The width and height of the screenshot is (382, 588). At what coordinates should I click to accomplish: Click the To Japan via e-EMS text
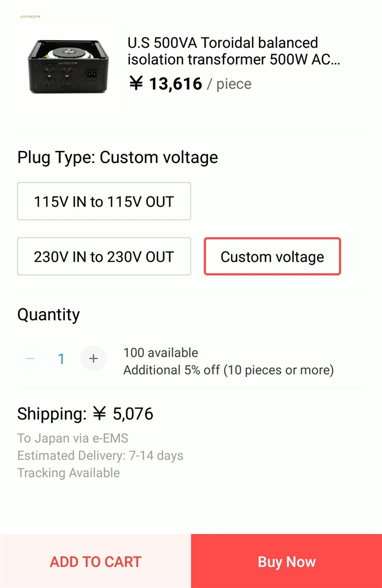[x=73, y=439]
